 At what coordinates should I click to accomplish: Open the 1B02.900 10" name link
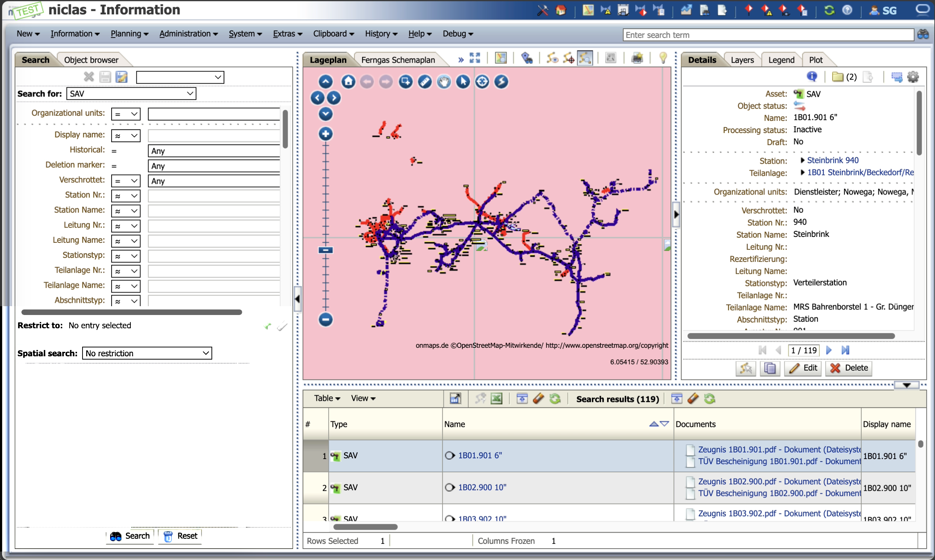coord(482,487)
